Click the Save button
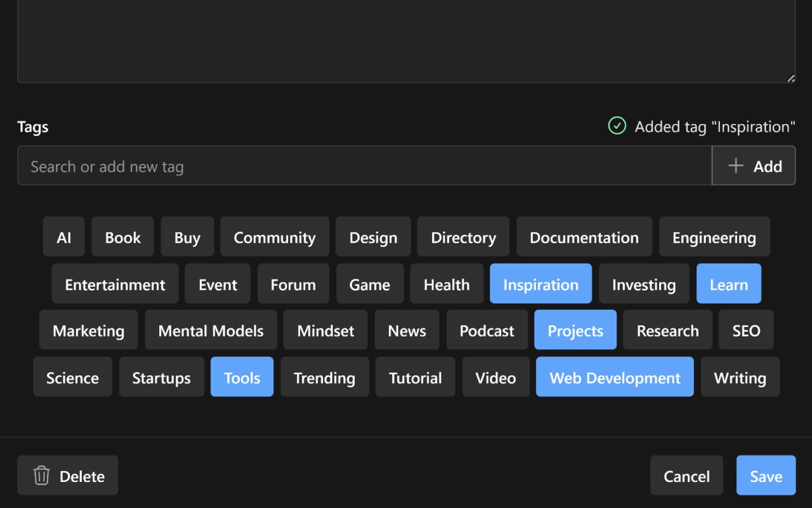Screen dimensions: 812x508 (x=766, y=476)
